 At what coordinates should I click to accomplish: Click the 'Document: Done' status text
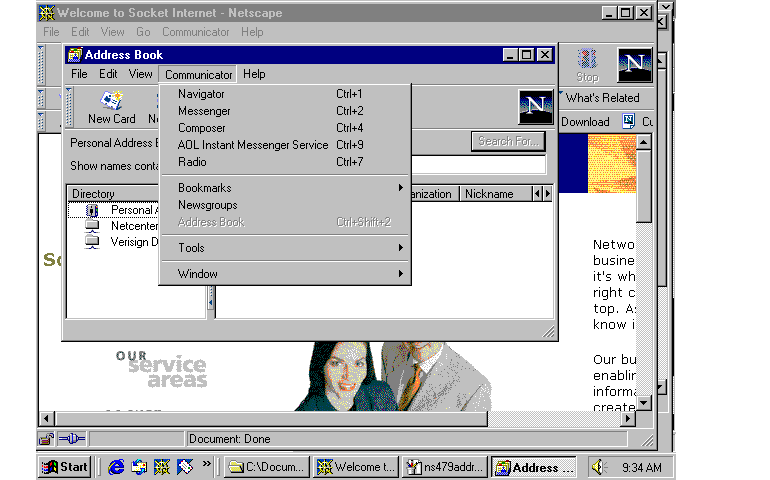coord(229,439)
